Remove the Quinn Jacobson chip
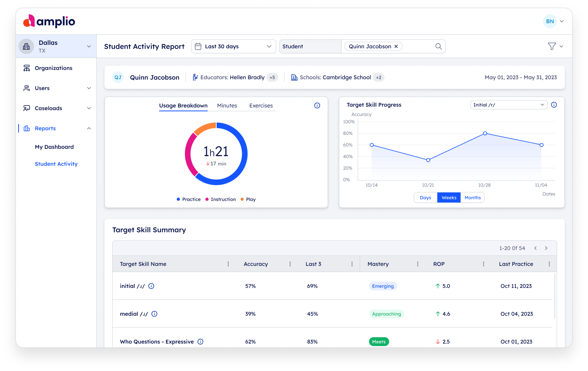 [396, 46]
